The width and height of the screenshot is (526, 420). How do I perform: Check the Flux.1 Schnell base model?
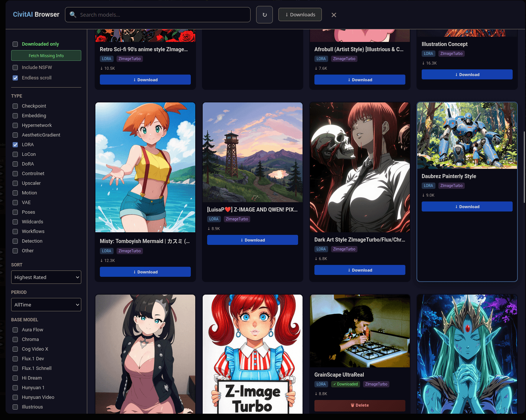(x=15, y=368)
